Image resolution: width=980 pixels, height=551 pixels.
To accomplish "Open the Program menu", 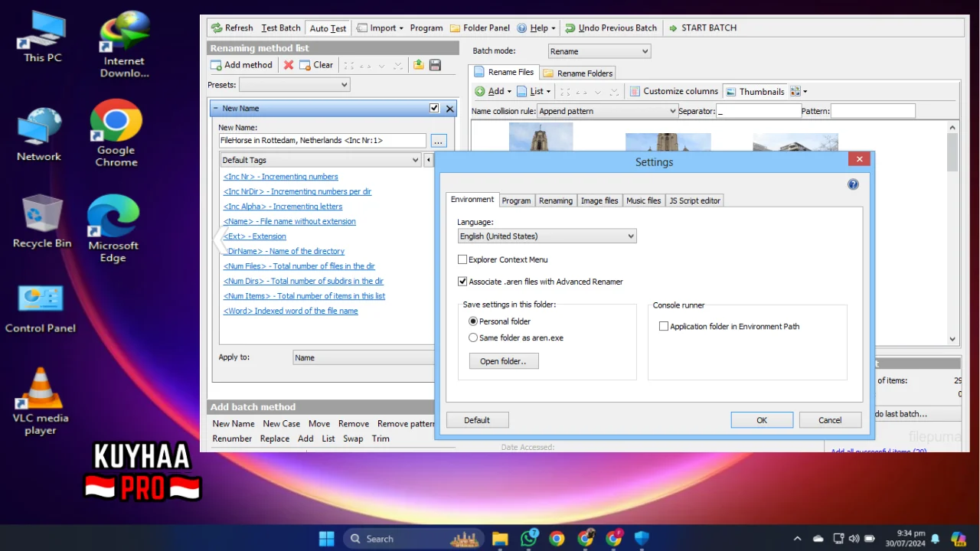I will [426, 28].
